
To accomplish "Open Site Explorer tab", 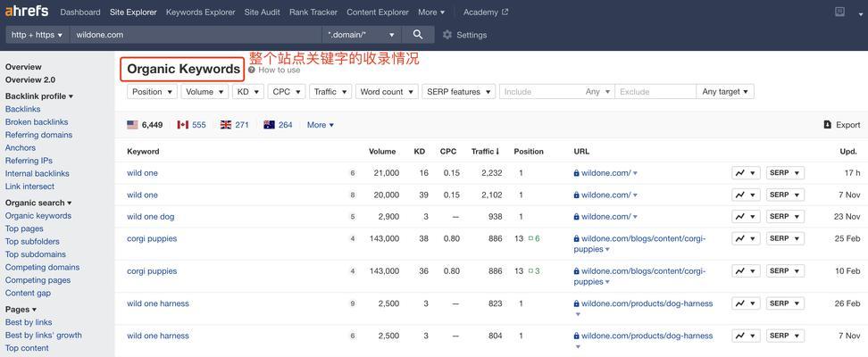I will [133, 12].
